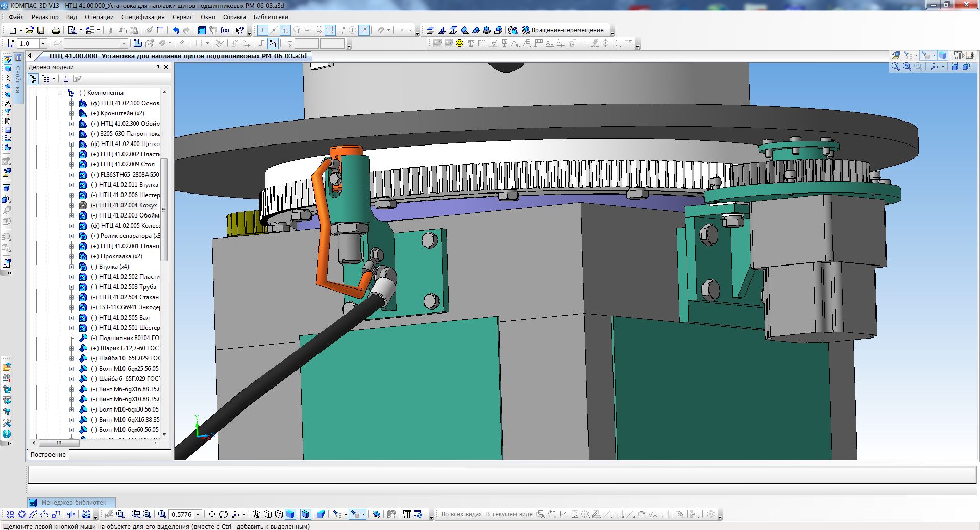This screenshot has height=530, width=980.
Task: Click the Pan view arrows icon
Action: [212, 514]
